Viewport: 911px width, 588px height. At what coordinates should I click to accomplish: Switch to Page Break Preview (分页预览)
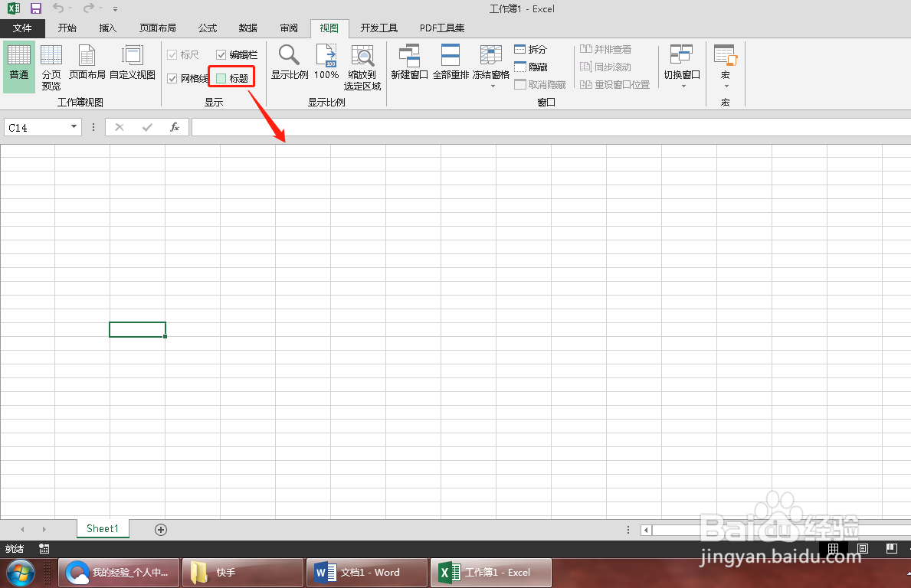pos(51,67)
